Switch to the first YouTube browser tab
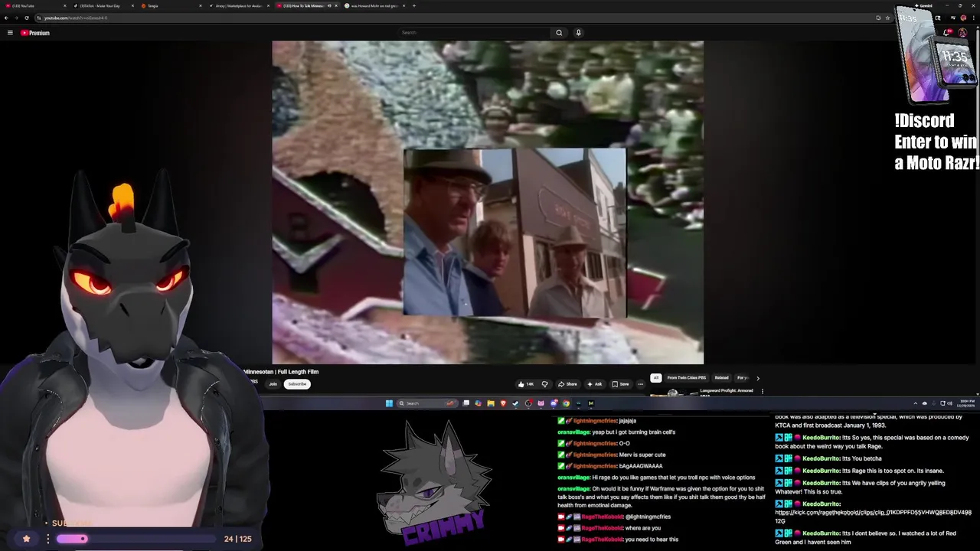This screenshot has width=980, height=551. (x=34, y=5)
